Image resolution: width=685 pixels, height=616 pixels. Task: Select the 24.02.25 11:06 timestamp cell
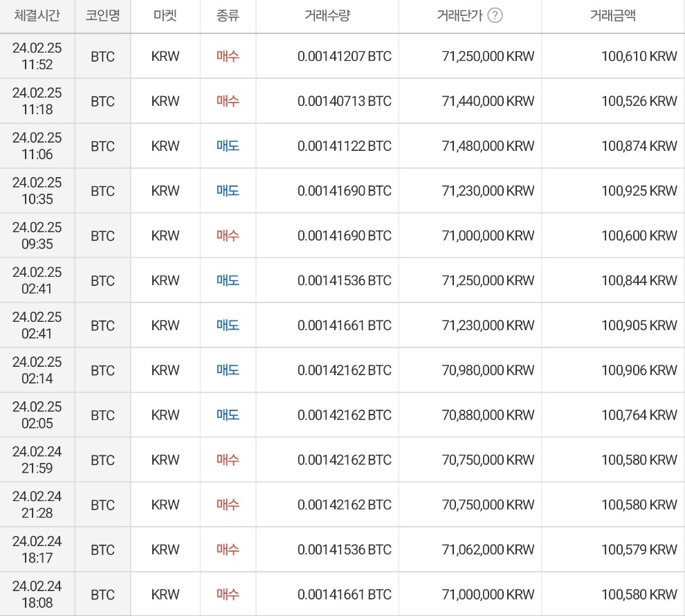pyautogui.click(x=37, y=146)
